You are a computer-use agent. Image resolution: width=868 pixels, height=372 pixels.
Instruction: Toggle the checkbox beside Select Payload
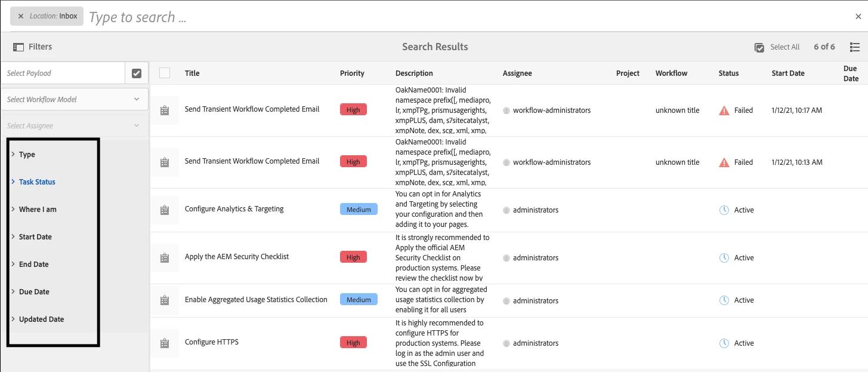coord(137,73)
